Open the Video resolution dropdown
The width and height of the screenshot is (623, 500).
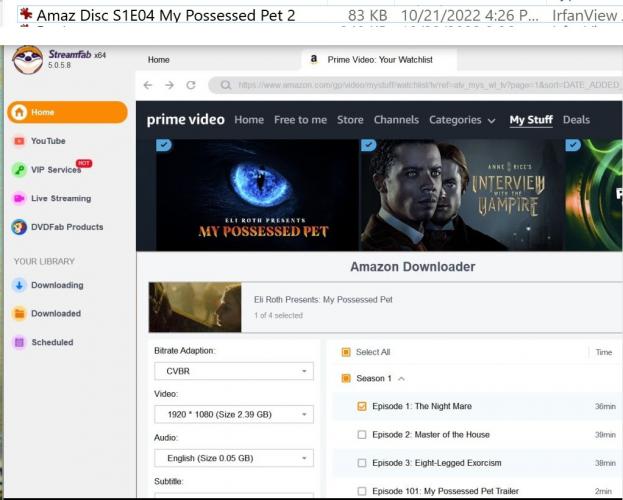tap(234, 415)
